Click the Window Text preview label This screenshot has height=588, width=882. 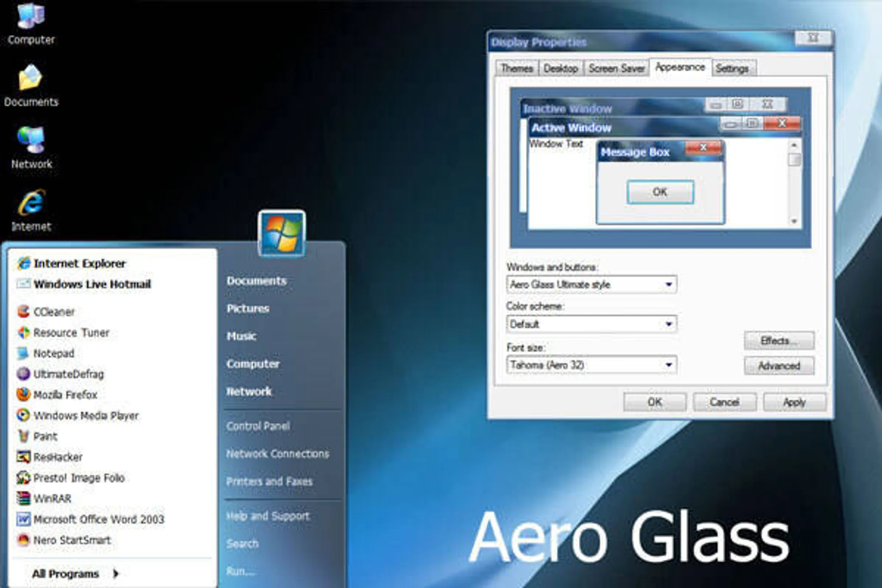pos(556,143)
